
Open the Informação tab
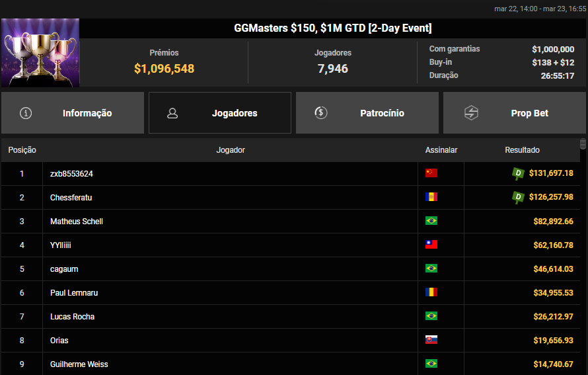pyautogui.click(x=73, y=113)
